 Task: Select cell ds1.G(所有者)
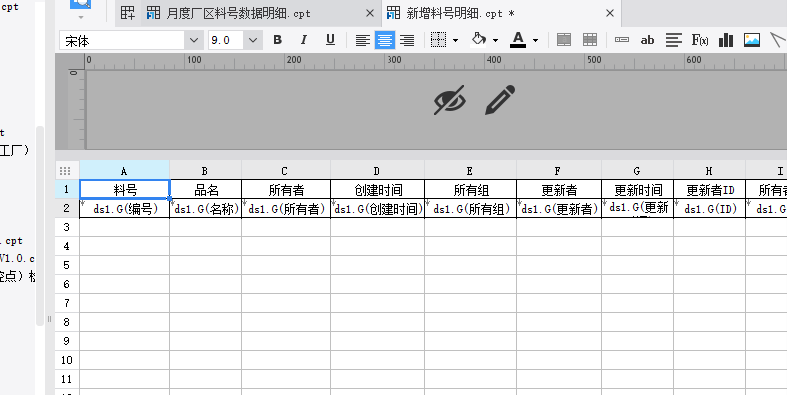pos(286,208)
